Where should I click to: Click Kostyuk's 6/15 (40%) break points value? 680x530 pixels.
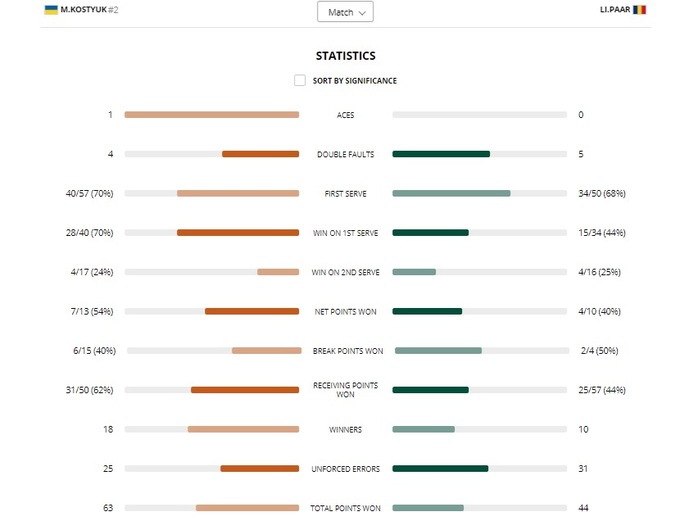click(94, 351)
